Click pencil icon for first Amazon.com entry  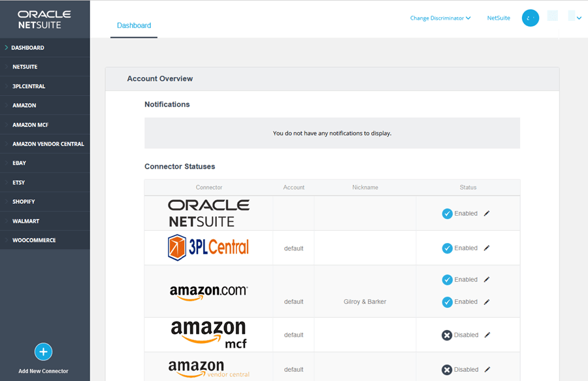click(487, 279)
